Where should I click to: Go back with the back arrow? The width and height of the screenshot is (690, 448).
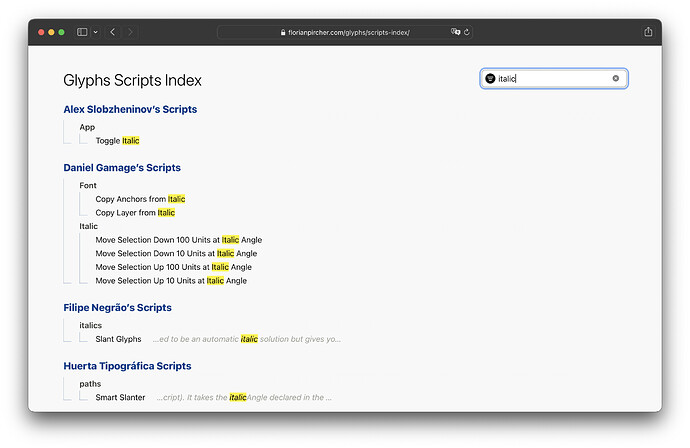tap(113, 32)
